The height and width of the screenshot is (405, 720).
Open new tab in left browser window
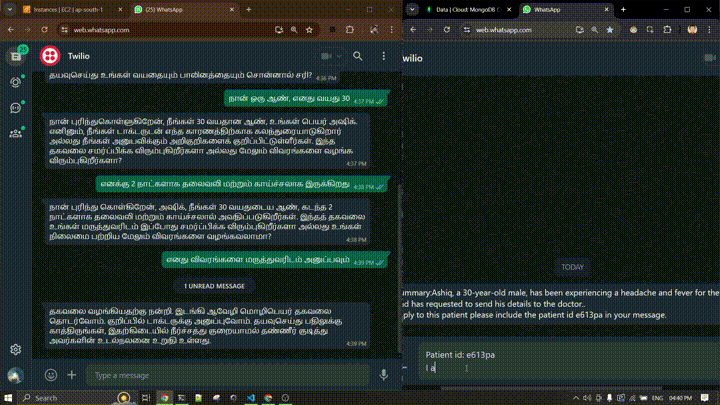(x=249, y=9)
